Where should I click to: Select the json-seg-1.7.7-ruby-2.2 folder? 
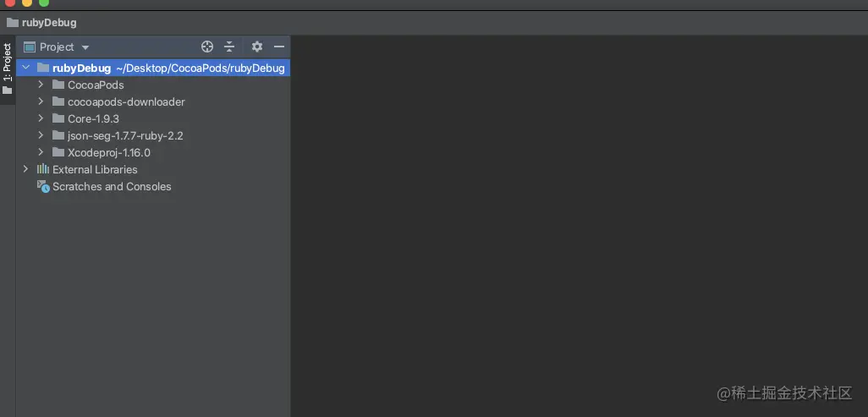125,135
